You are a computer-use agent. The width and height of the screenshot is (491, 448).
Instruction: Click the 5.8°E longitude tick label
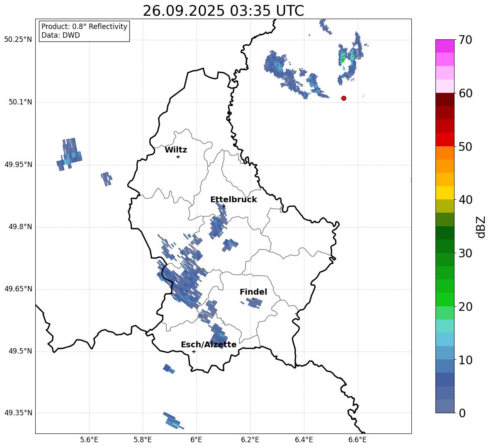coord(143,440)
